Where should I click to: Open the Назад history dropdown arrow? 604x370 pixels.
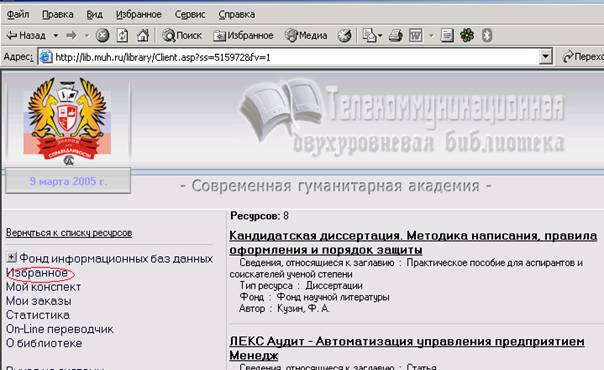(55, 36)
